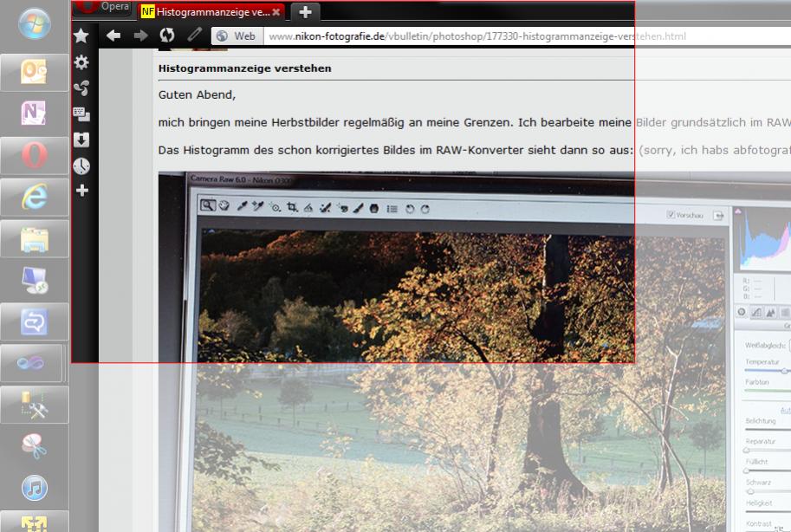Open the History clock panel
The width and height of the screenshot is (791, 532).
[81, 166]
